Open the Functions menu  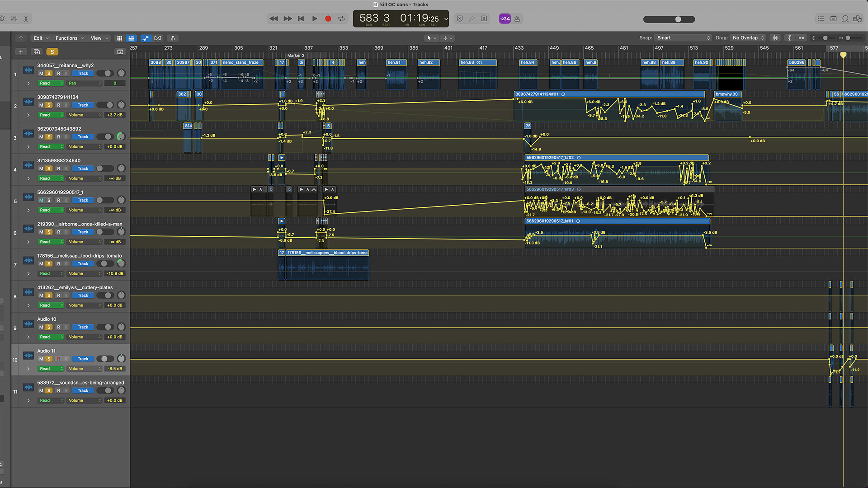click(x=69, y=38)
